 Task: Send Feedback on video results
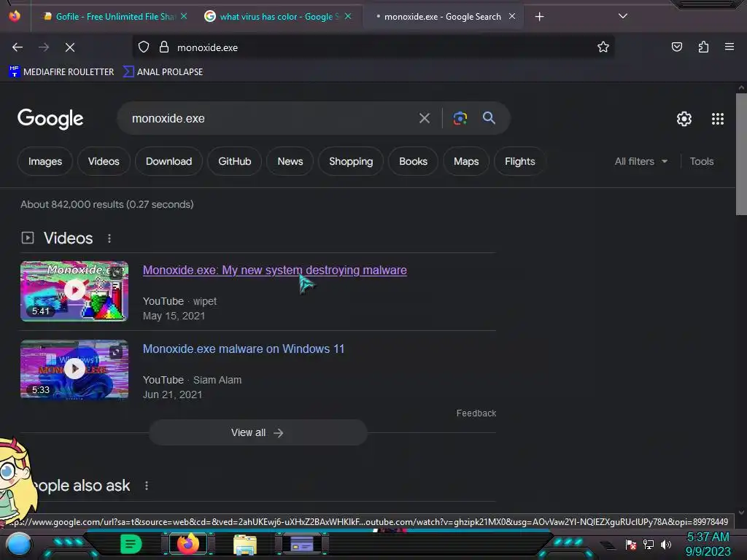476,413
